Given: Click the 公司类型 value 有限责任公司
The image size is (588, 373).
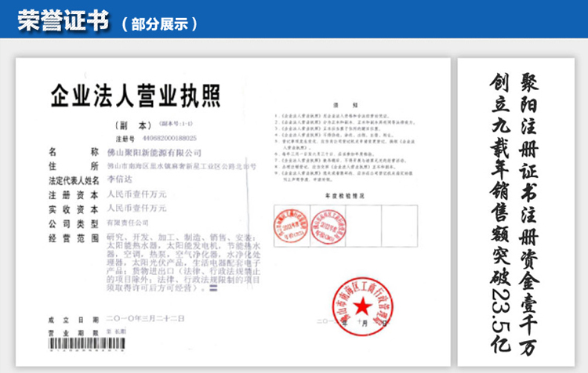Looking at the screenshot, I should click(x=132, y=223).
